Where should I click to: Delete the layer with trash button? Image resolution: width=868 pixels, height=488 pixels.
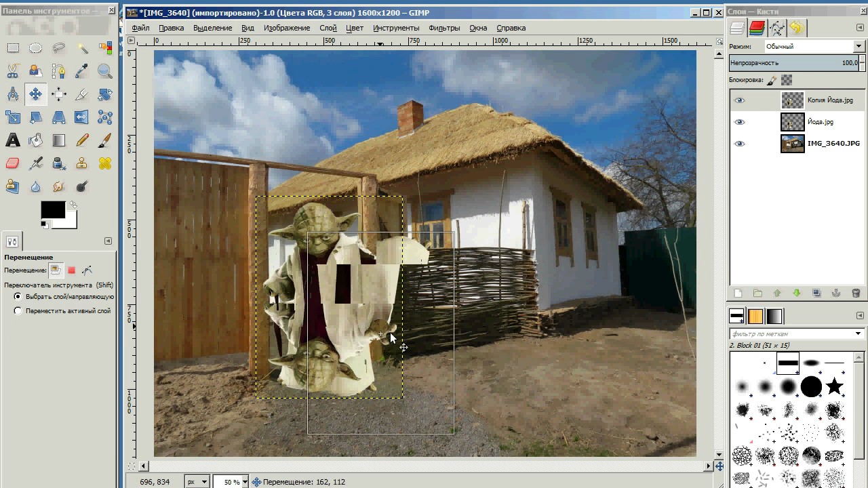click(x=856, y=293)
